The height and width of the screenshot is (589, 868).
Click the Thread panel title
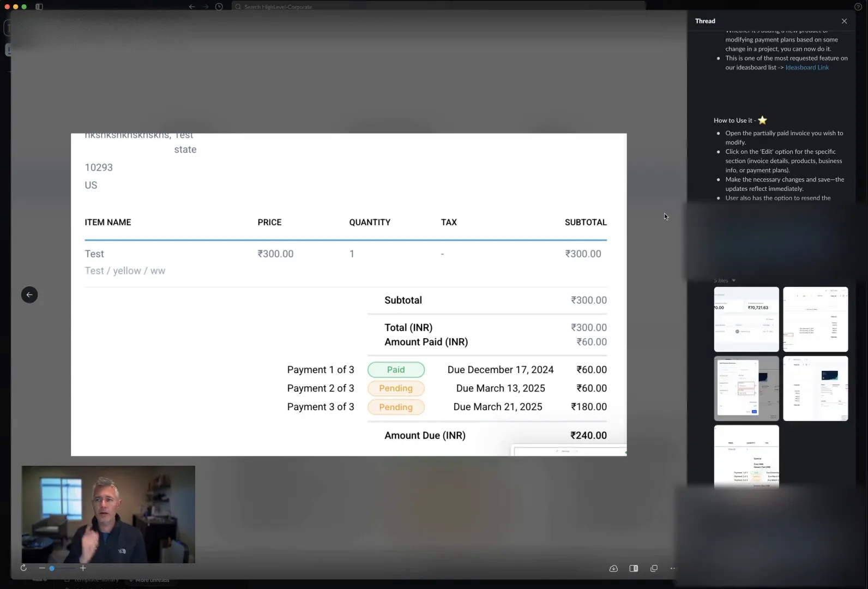705,21
